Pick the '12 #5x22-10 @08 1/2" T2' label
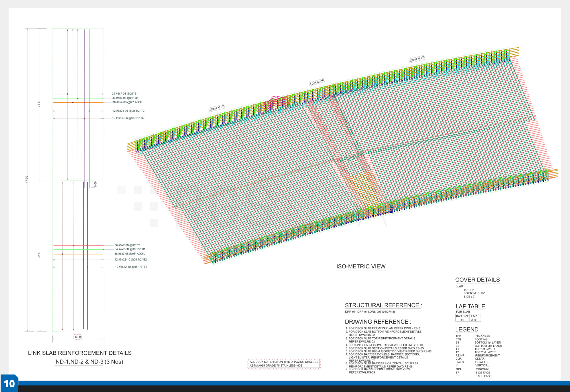Screen dimensions: 570x392 pos(131,267)
